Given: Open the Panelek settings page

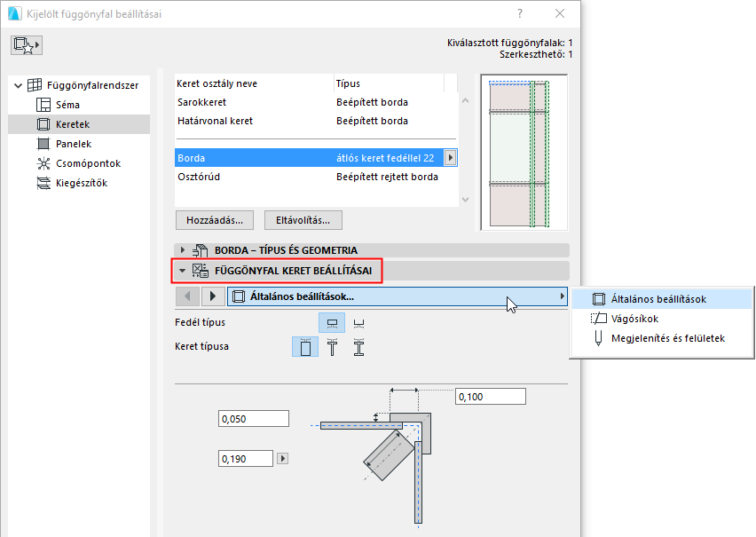Looking at the screenshot, I should [43, 143].
